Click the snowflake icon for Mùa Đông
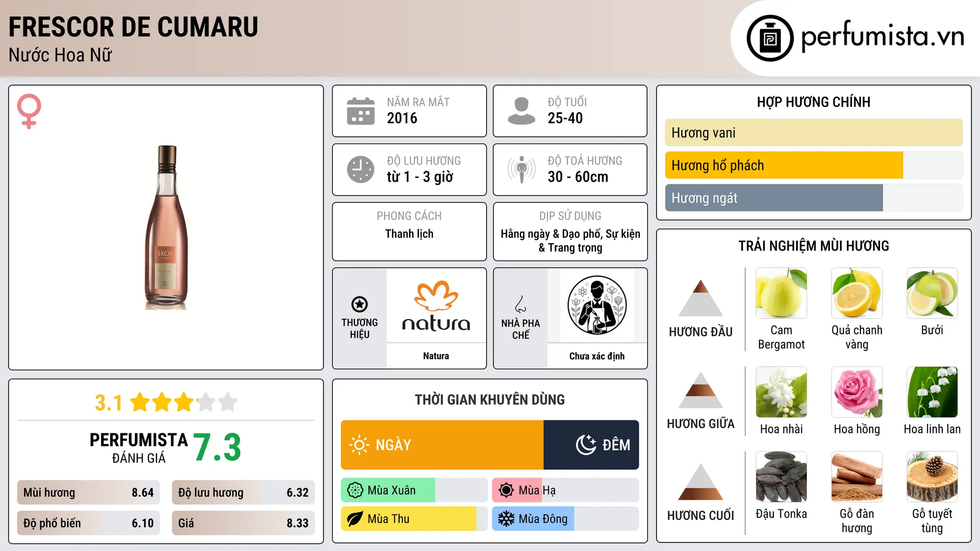 (506, 519)
